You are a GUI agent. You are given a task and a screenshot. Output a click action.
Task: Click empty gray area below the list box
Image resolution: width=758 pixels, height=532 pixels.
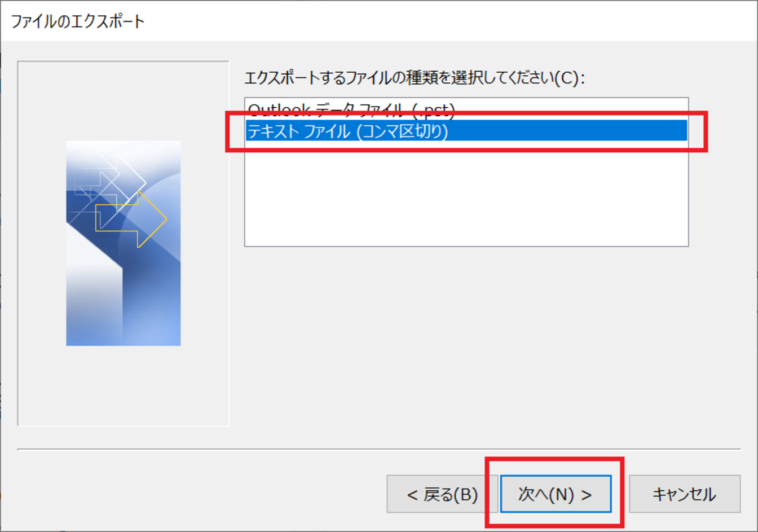coord(466,344)
